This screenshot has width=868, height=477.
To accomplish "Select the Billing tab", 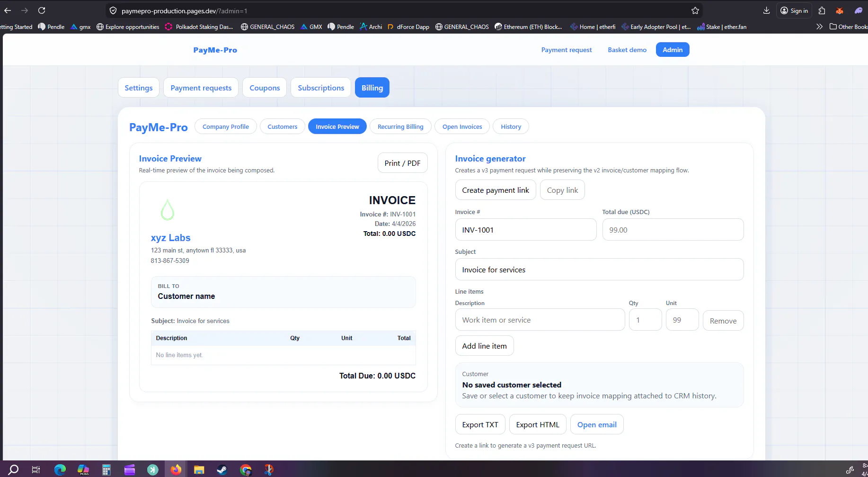I will click(x=372, y=88).
